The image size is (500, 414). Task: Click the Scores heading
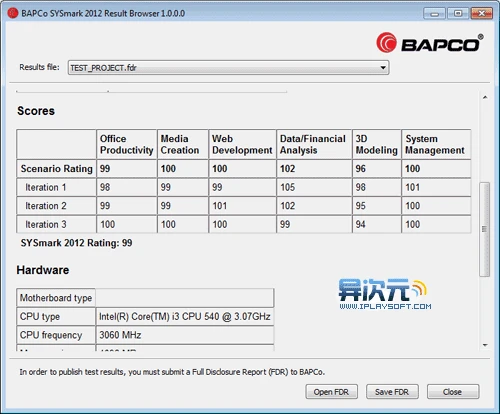[36, 111]
